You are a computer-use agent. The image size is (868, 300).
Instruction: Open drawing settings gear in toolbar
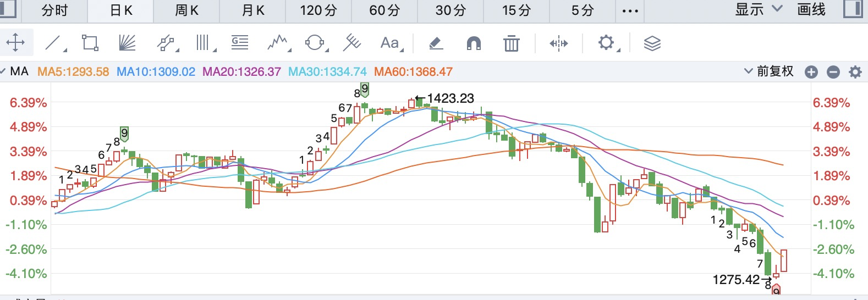pyautogui.click(x=606, y=42)
